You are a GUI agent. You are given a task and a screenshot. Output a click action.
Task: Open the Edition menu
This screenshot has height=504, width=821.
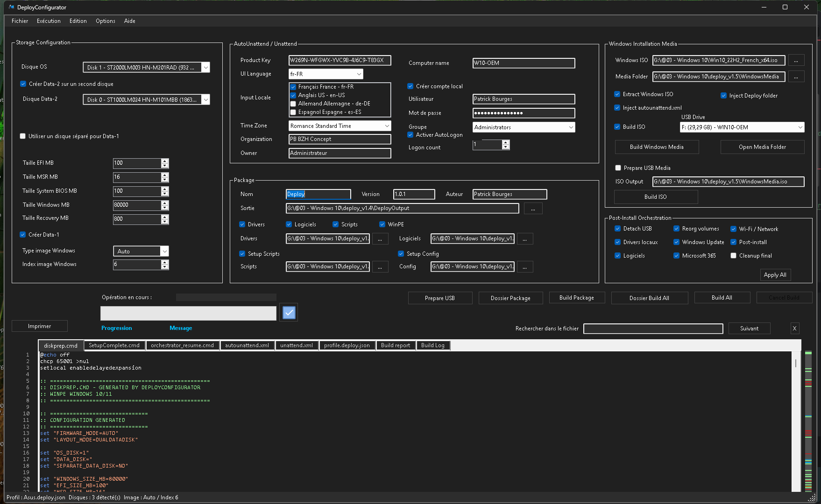pyautogui.click(x=78, y=21)
